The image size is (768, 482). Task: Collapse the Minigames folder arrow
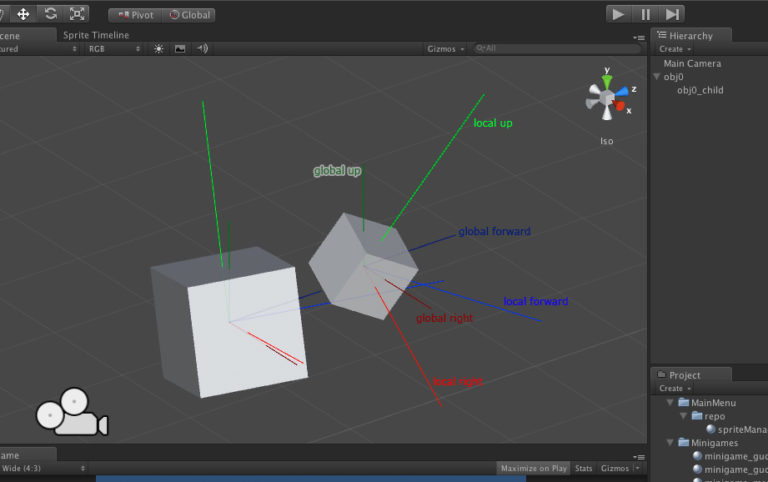pyautogui.click(x=670, y=442)
